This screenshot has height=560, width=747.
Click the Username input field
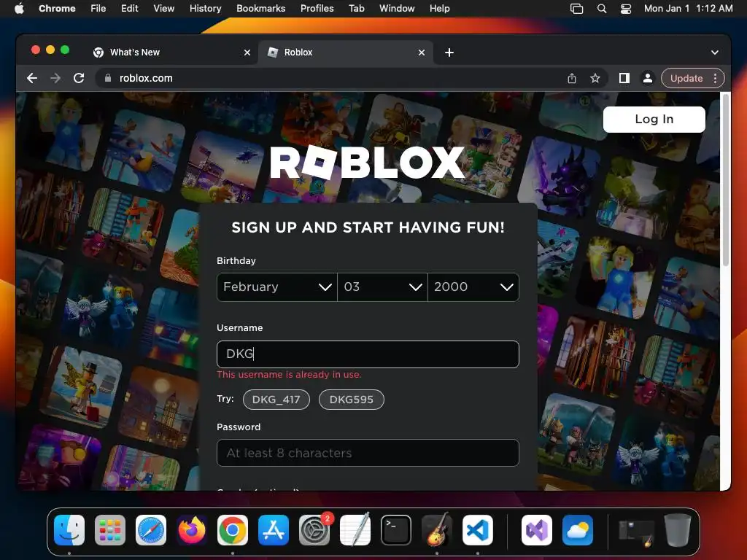368,354
